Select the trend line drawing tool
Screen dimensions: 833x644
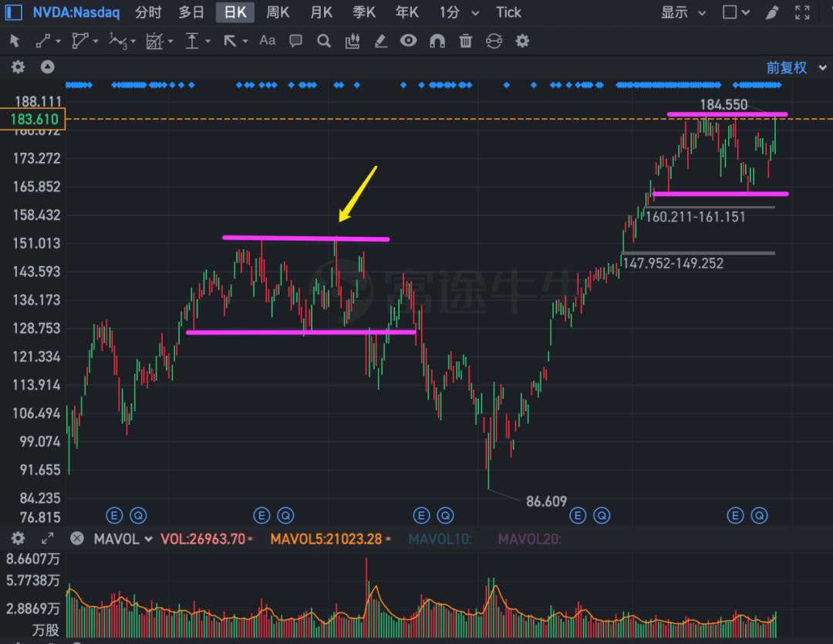coord(42,40)
